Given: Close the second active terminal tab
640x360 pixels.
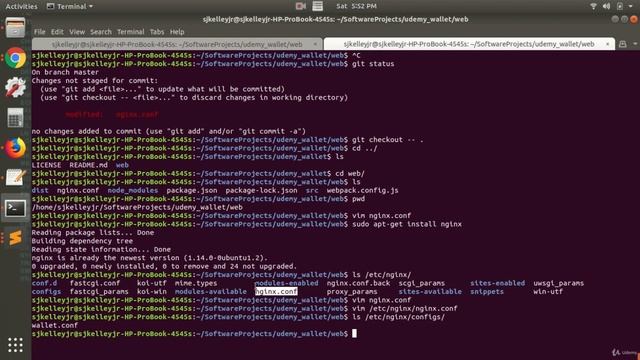Looking at the screenshot, I should pyautogui.click(x=607, y=44).
